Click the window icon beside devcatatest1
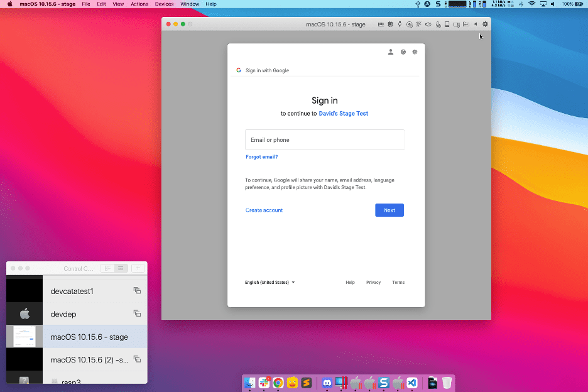The image size is (588, 392). 137,290
